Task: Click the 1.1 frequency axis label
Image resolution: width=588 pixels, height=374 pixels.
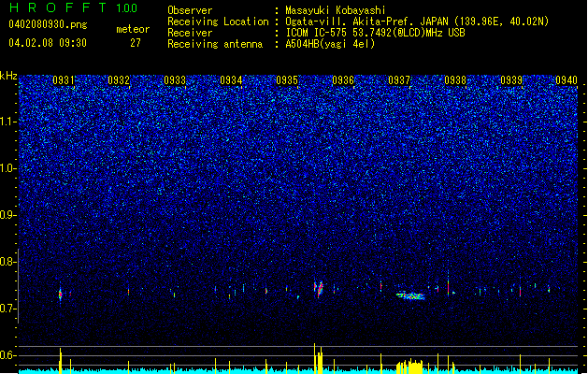Action: pos(8,122)
